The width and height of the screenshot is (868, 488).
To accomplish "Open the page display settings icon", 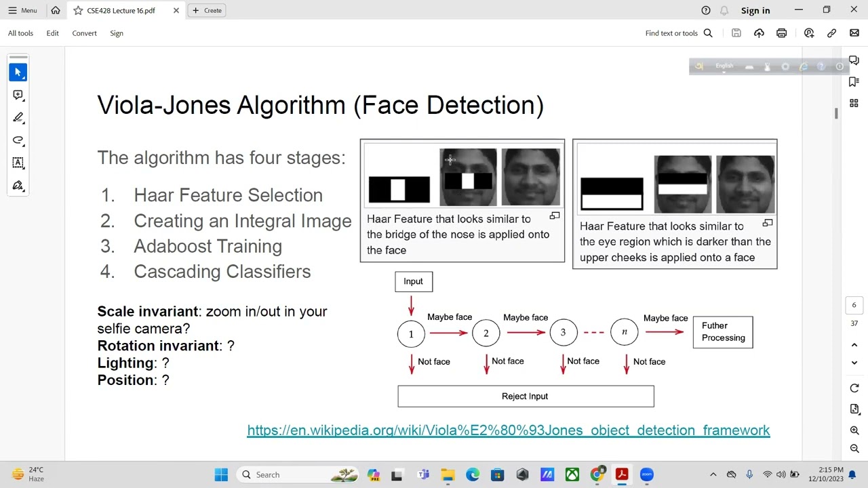I will [854, 409].
